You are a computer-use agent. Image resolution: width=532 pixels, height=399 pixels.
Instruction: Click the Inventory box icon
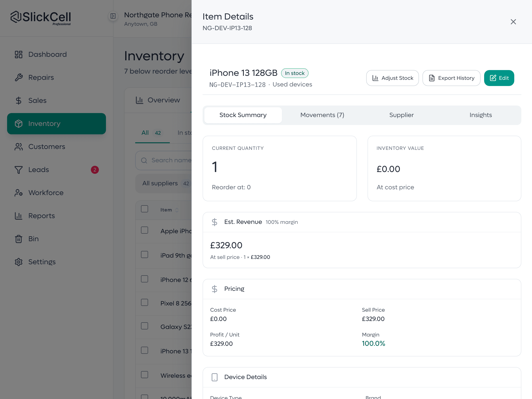(x=19, y=124)
